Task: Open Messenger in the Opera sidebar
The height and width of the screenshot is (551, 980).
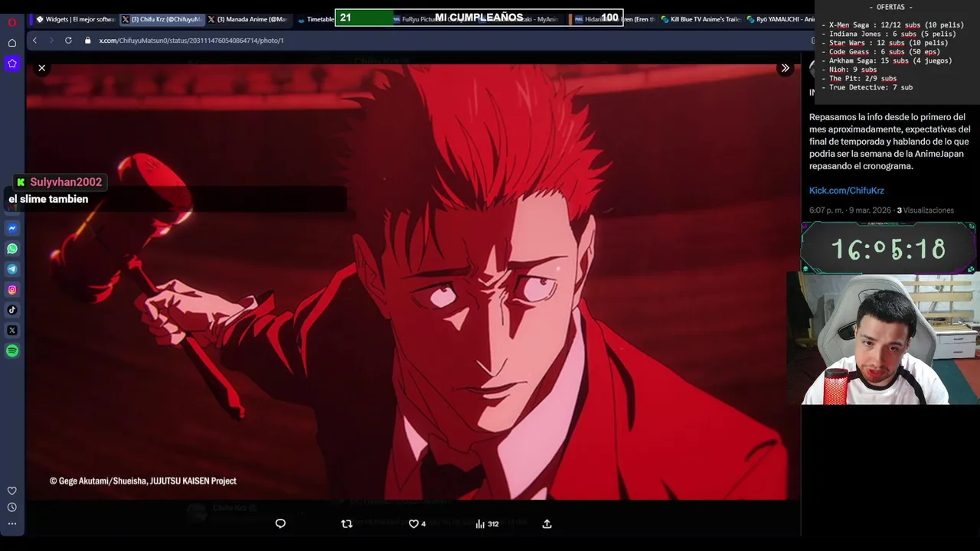Action: point(12,228)
